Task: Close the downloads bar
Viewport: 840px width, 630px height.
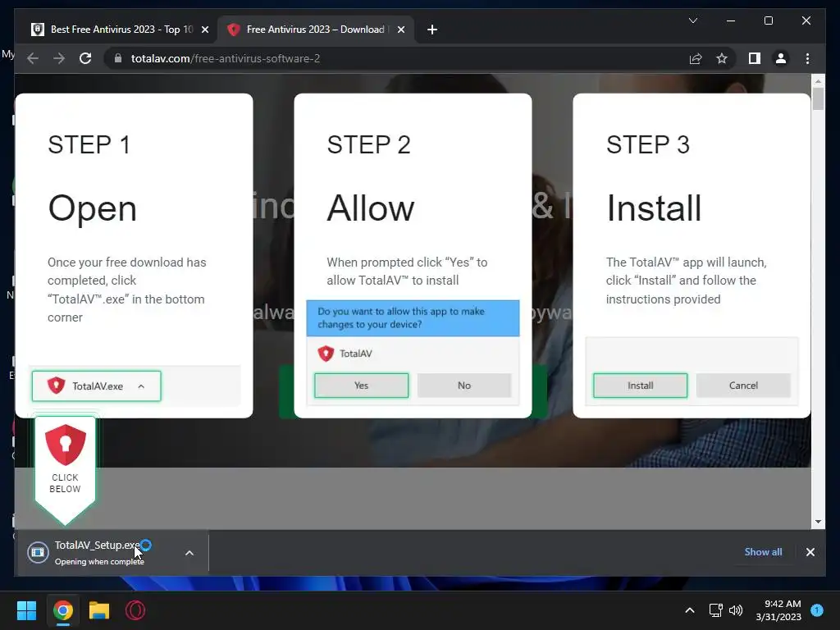Action: [810, 552]
